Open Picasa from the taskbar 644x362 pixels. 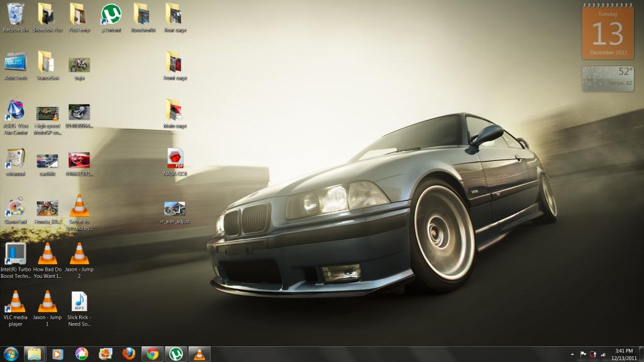(81, 353)
